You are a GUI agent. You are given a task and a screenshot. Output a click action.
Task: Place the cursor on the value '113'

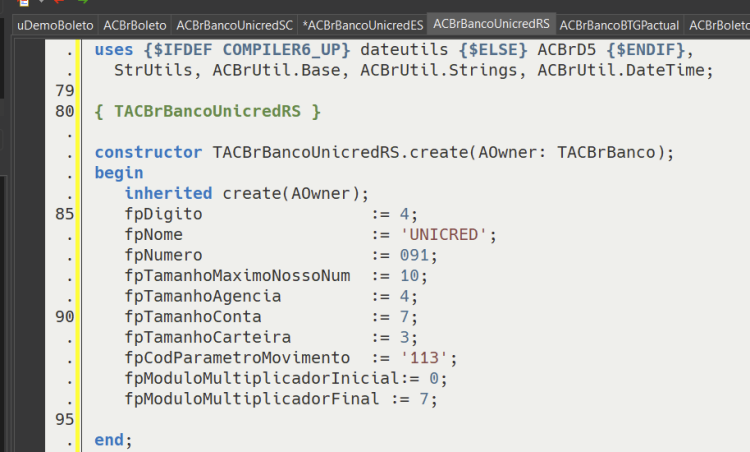pos(424,358)
